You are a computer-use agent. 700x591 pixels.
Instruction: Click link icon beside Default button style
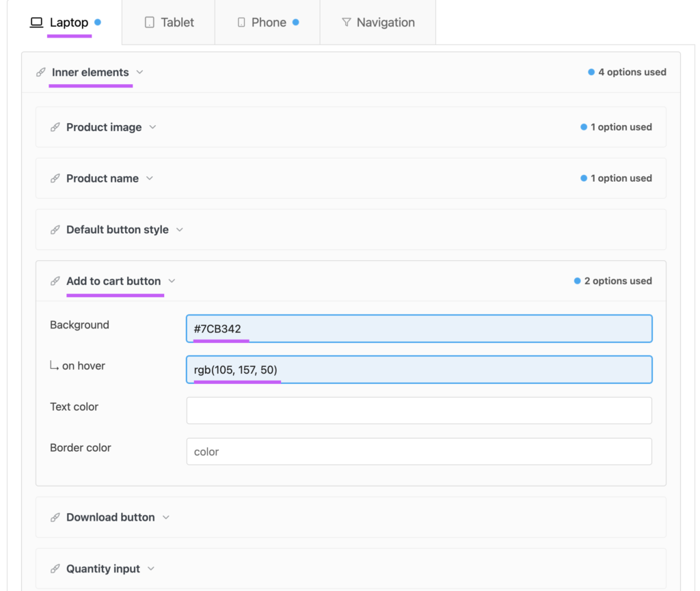point(55,230)
